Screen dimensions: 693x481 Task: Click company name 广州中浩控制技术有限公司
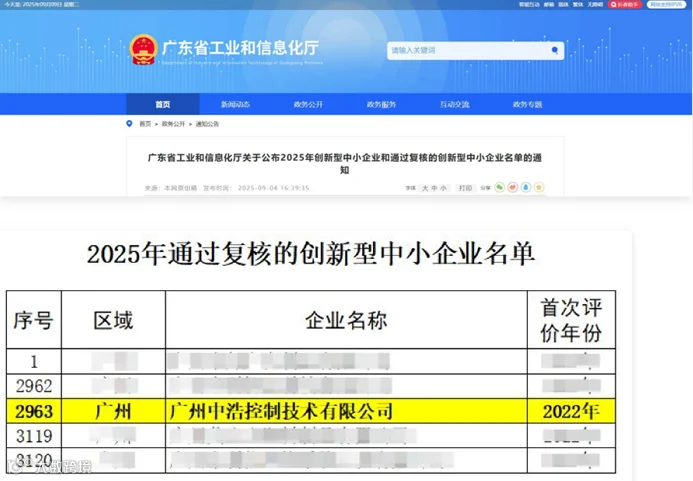click(281, 412)
